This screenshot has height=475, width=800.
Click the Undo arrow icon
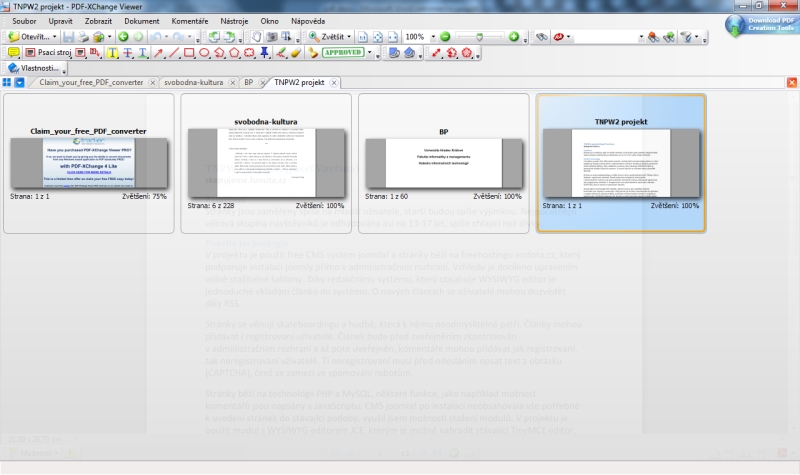(156, 37)
